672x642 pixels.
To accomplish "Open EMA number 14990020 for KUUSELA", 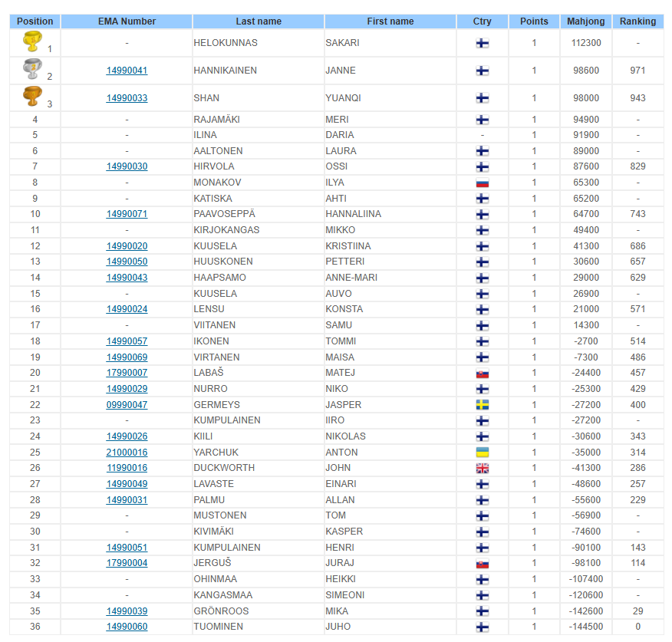I will pyautogui.click(x=127, y=246).
